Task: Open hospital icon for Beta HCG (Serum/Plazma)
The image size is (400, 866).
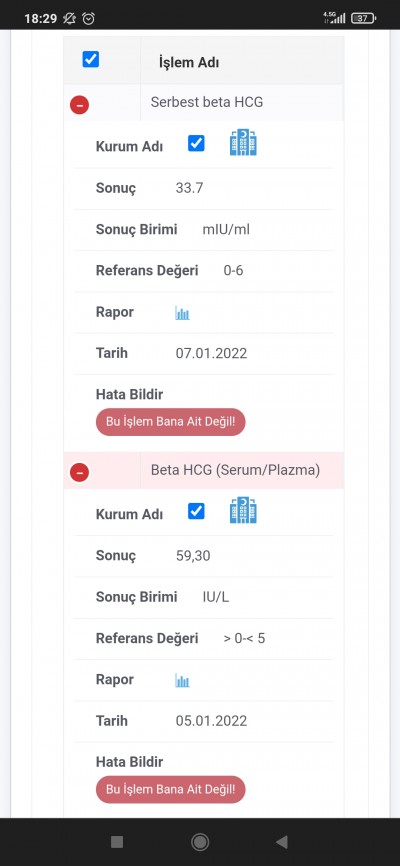Action: [243, 510]
